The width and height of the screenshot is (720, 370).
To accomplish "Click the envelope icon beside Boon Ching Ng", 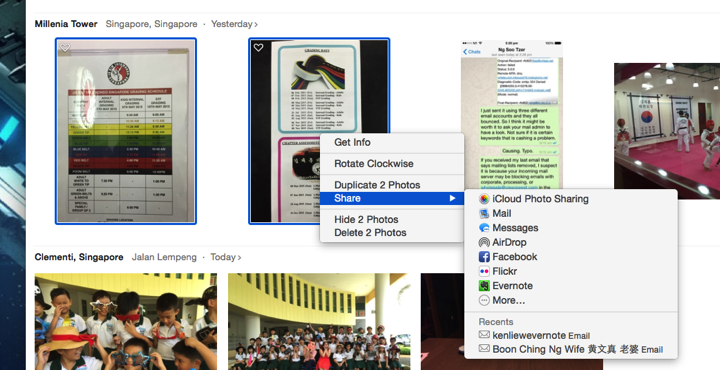I will (x=484, y=348).
